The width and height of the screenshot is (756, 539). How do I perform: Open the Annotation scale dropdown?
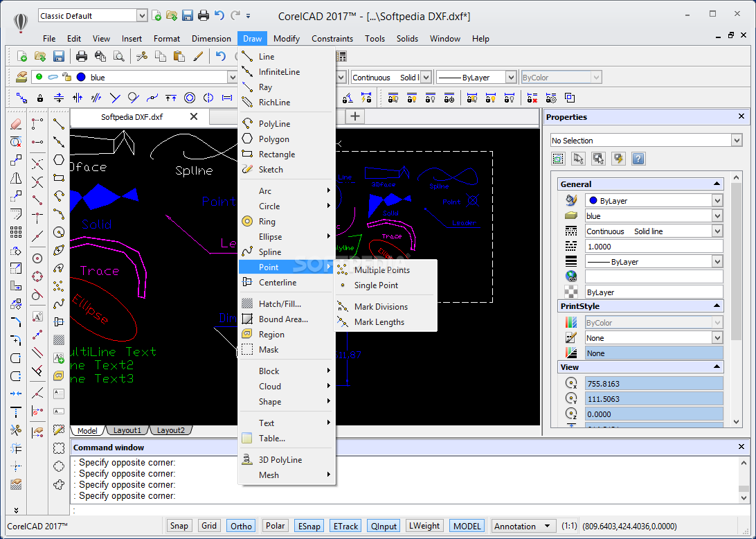coord(522,526)
